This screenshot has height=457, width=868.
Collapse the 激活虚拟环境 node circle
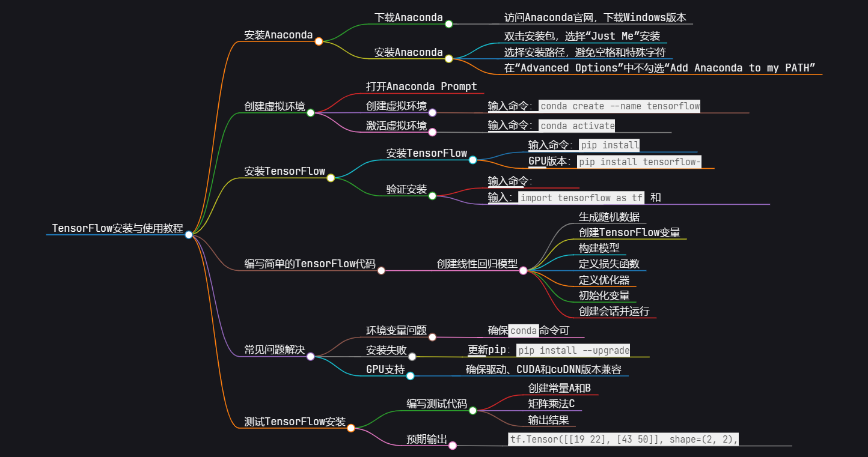[432, 132]
